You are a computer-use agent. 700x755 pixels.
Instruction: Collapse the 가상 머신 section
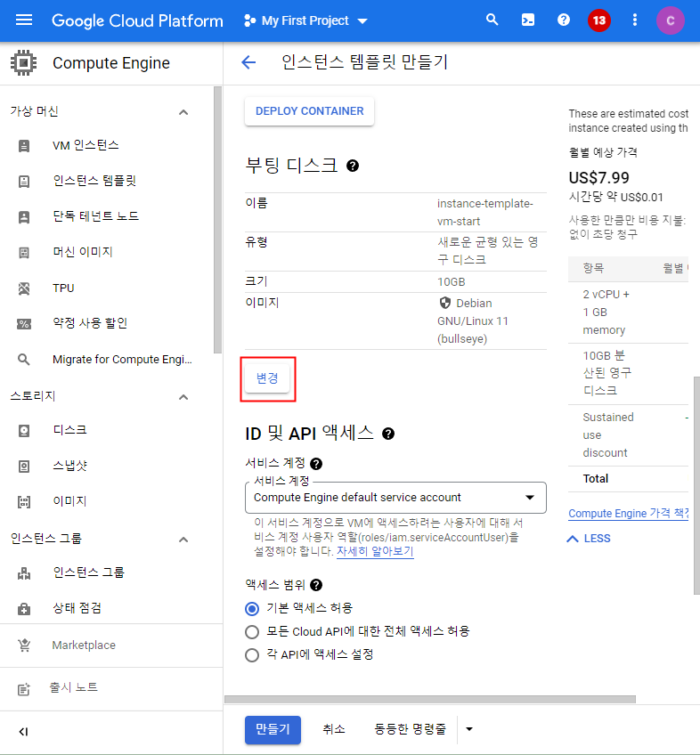coord(183,112)
